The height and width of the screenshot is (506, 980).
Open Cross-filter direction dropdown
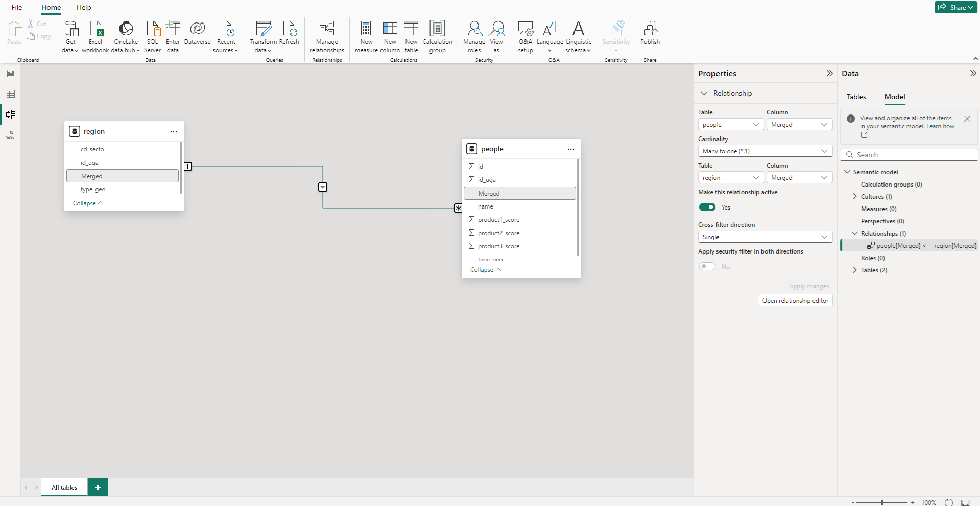[x=765, y=237]
